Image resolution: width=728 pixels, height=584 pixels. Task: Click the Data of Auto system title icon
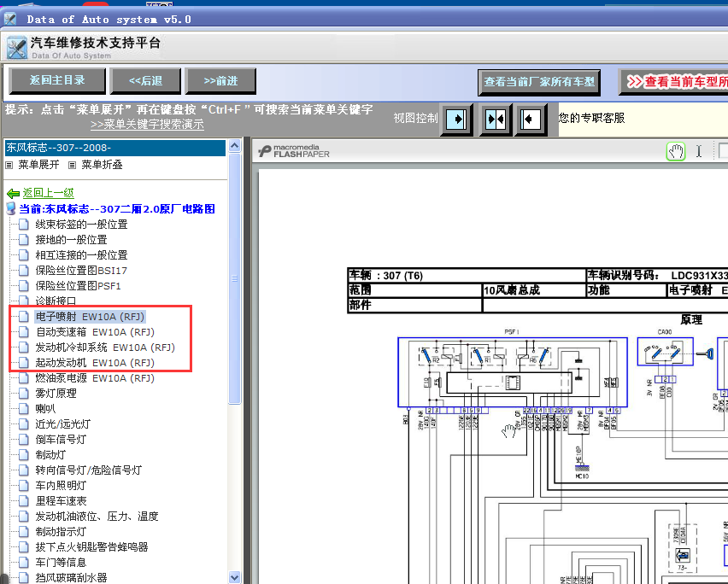point(9,19)
